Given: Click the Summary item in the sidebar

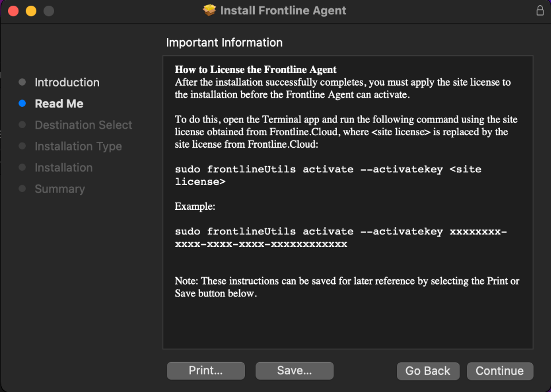Looking at the screenshot, I should pyautogui.click(x=59, y=189).
